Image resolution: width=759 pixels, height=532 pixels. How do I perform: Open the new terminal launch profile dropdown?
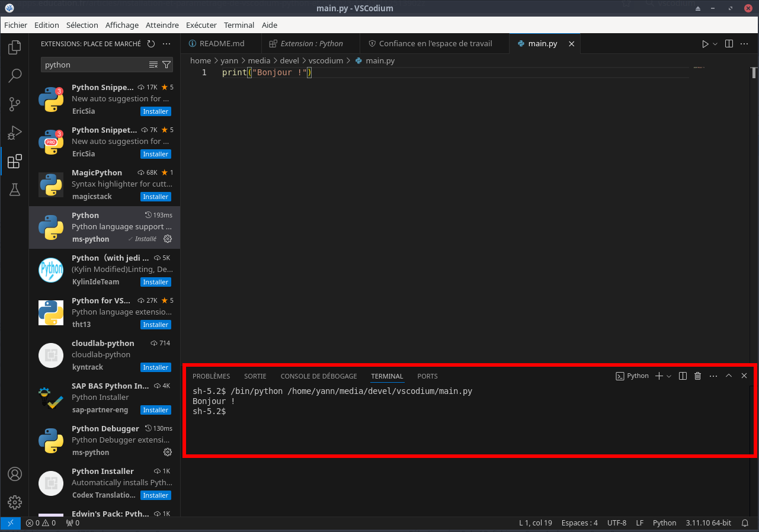670,376
